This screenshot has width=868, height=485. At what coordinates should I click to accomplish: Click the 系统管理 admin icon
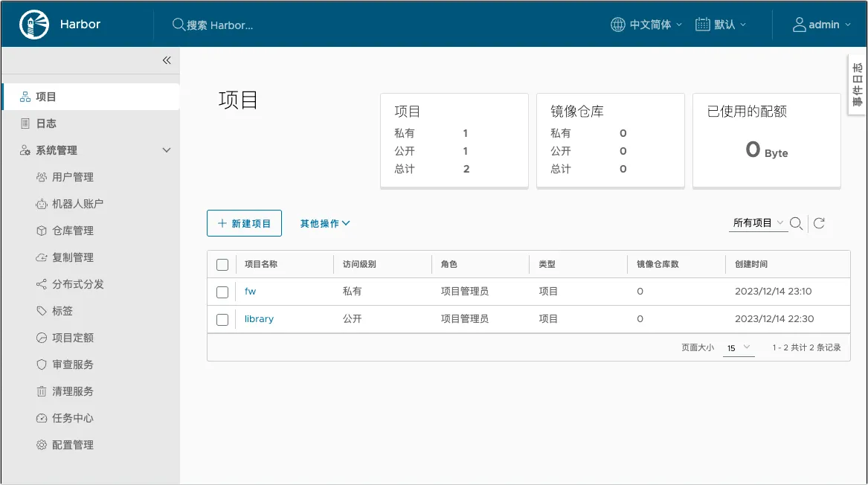click(25, 150)
